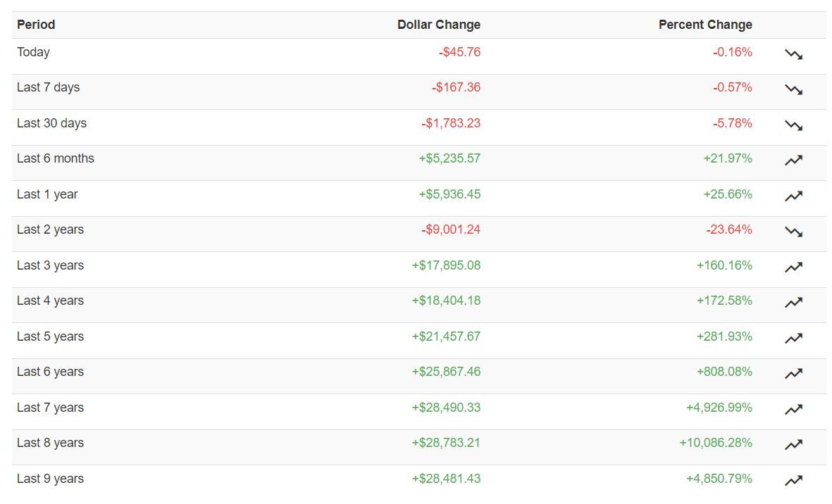Click the downtrend icon for Last 2 years
The image size is (832, 504).
point(793,232)
